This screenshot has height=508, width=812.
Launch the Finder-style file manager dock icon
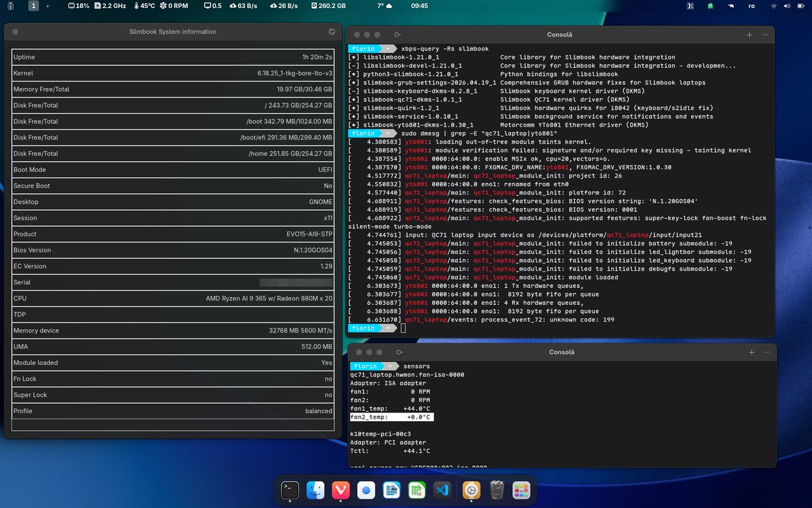(x=315, y=489)
